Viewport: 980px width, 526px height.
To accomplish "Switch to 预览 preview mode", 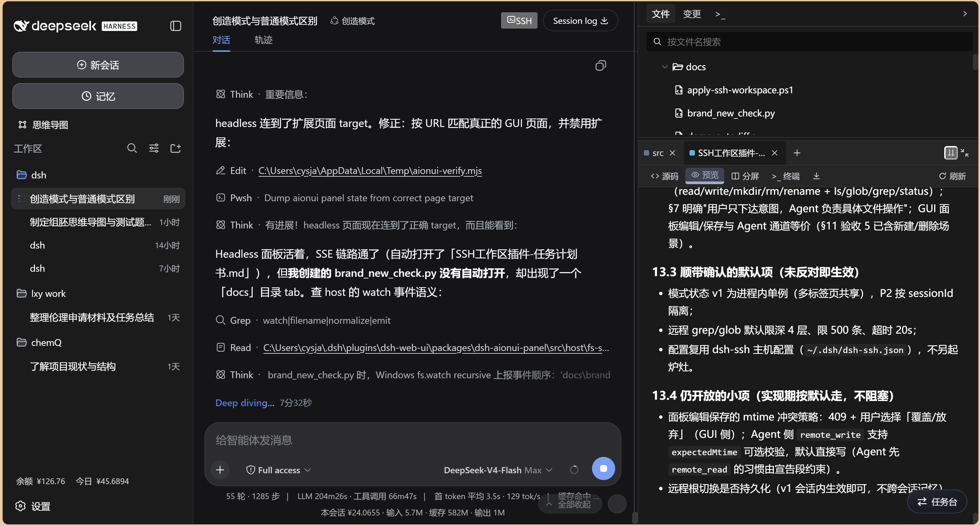I will [705, 175].
